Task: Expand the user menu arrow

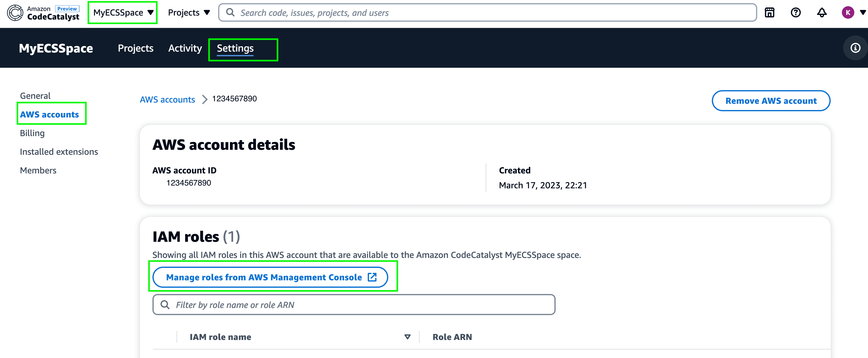Action: tap(863, 13)
